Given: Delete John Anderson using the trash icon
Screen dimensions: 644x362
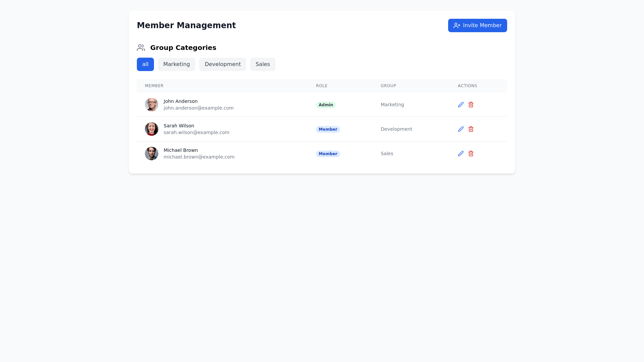Looking at the screenshot, I should [471, 105].
